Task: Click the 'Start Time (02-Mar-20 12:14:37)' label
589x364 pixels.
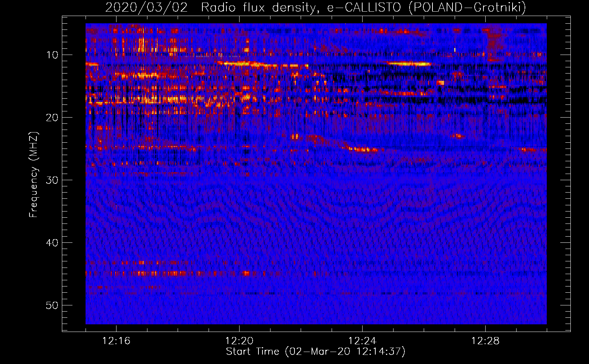Action: 316,352
